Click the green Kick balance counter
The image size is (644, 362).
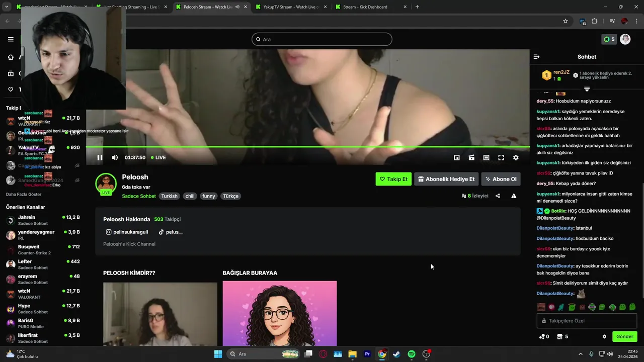click(609, 39)
